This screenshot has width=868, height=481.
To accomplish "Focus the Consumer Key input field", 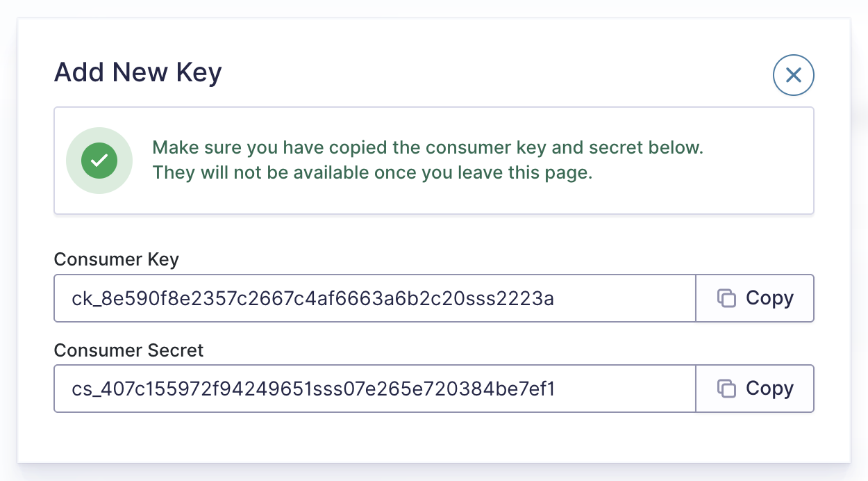I will pyautogui.click(x=375, y=298).
